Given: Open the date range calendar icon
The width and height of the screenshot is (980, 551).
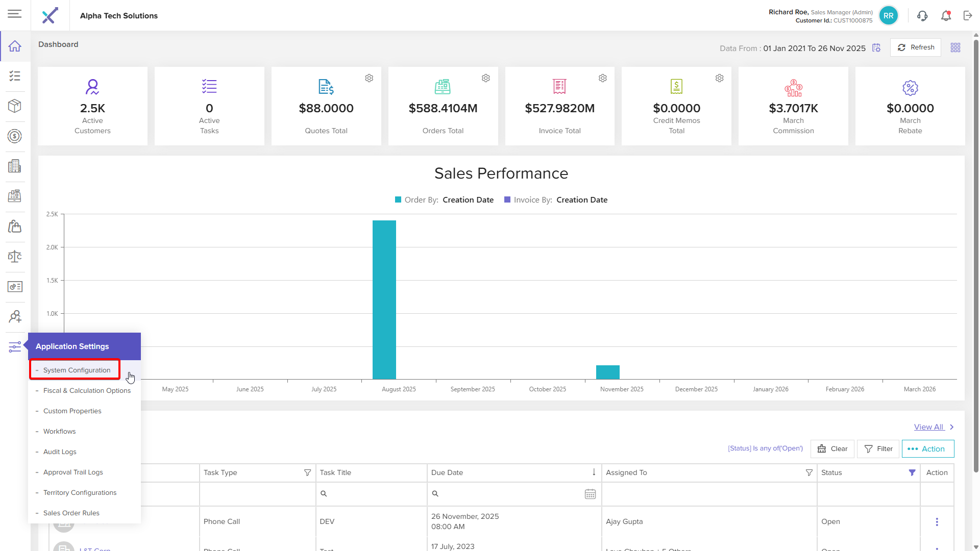Looking at the screenshot, I should coord(876,48).
